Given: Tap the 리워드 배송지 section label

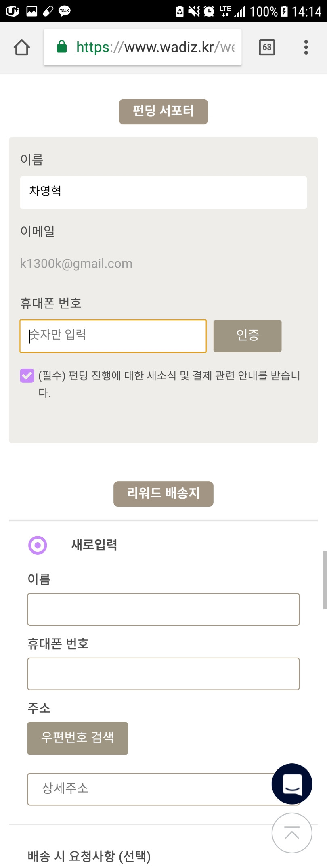Looking at the screenshot, I should point(163,494).
